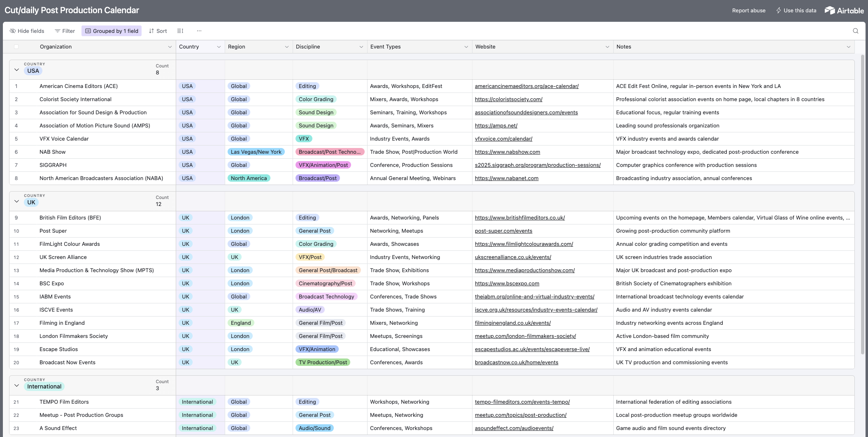Collapse the International country group
868x437 pixels.
(x=16, y=386)
